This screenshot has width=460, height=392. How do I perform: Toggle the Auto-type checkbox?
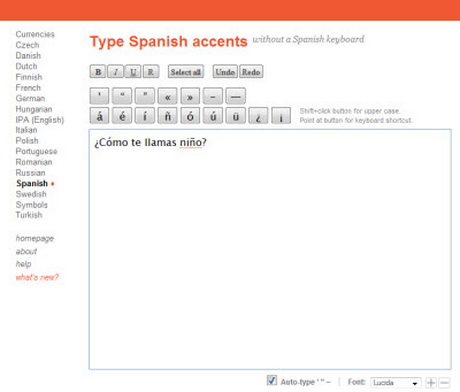(272, 380)
